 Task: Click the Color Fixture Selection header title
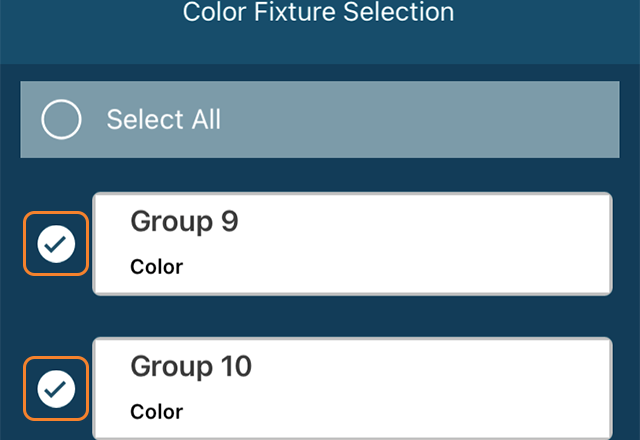pyautogui.click(x=318, y=12)
